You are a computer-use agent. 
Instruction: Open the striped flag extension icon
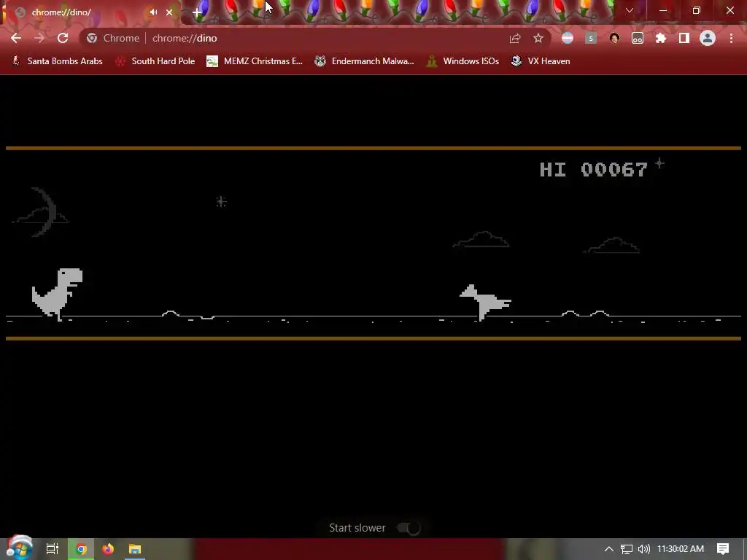(568, 38)
